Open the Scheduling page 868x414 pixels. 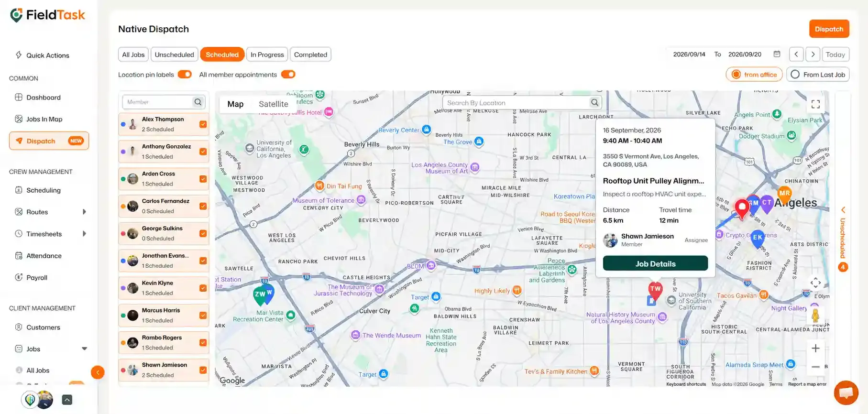point(44,190)
